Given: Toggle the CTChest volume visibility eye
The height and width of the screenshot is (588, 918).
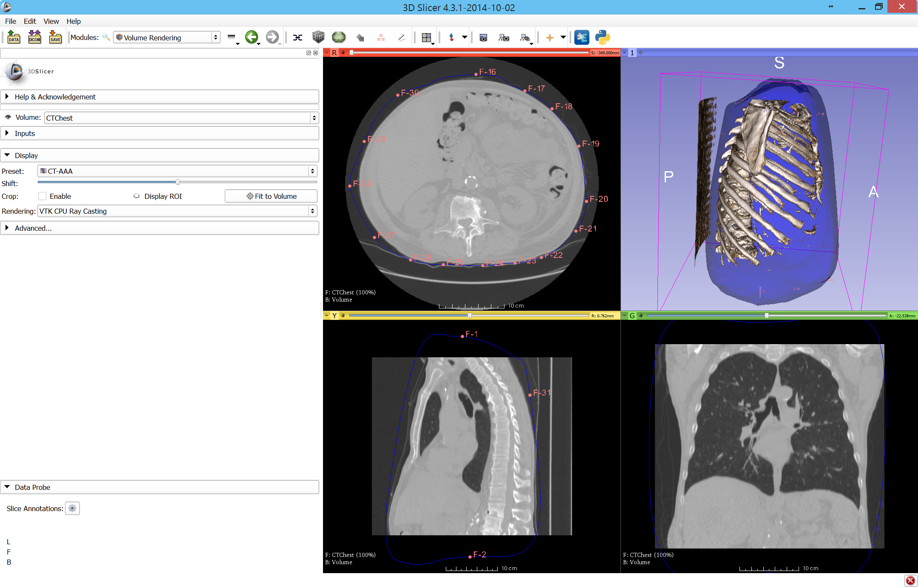Looking at the screenshot, I should click(8, 117).
